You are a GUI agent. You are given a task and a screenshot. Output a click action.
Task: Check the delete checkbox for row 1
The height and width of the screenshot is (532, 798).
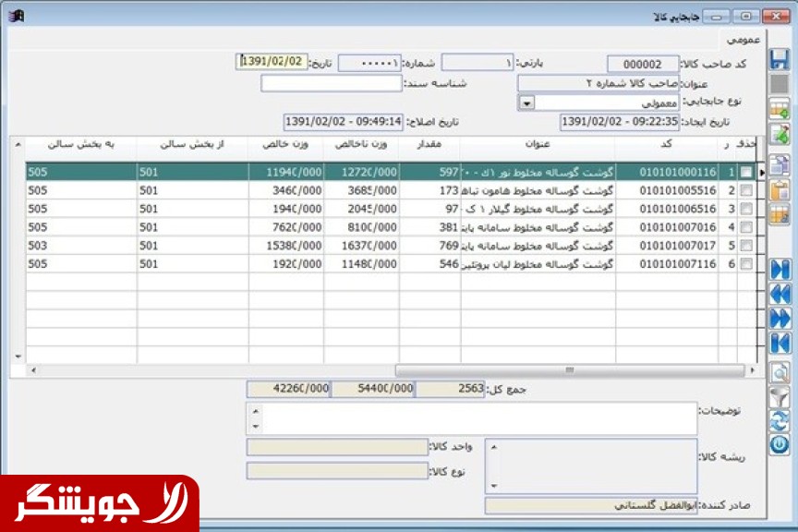pos(746,172)
